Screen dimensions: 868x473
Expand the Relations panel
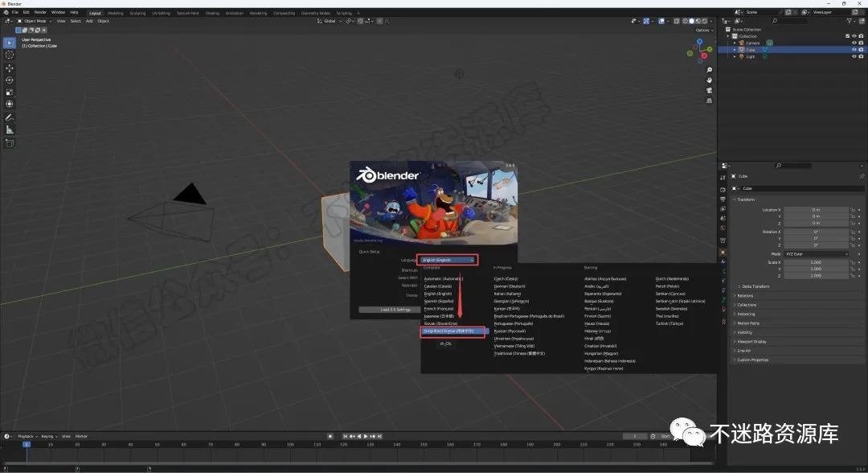point(743,296)
